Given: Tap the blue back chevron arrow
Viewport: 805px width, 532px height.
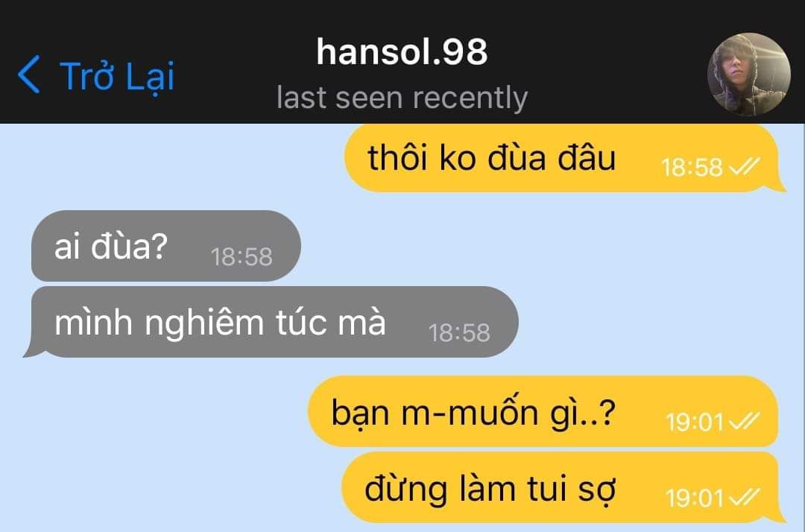Looking at the screenshot, I should 29,75.
